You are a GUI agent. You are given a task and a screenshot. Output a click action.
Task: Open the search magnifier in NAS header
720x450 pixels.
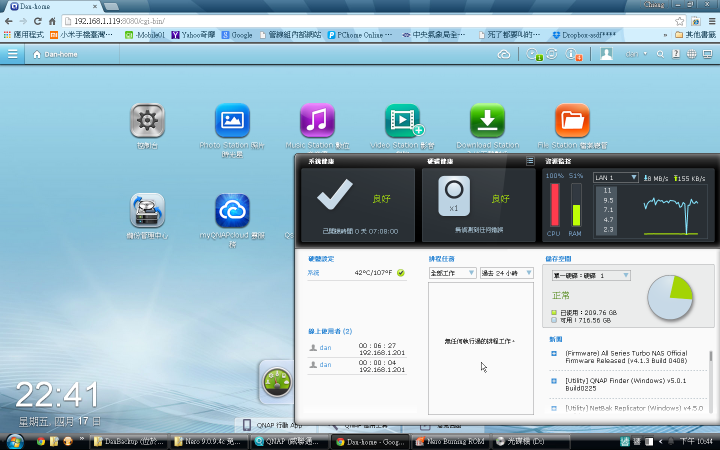[x=660, y=54]
